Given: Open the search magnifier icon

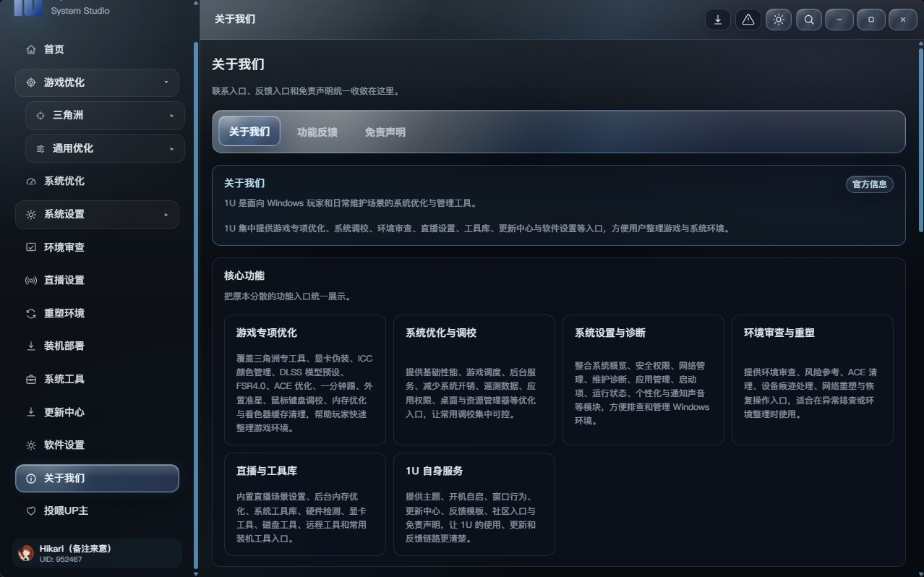Looking at the screenshot, I should (809, 20).
